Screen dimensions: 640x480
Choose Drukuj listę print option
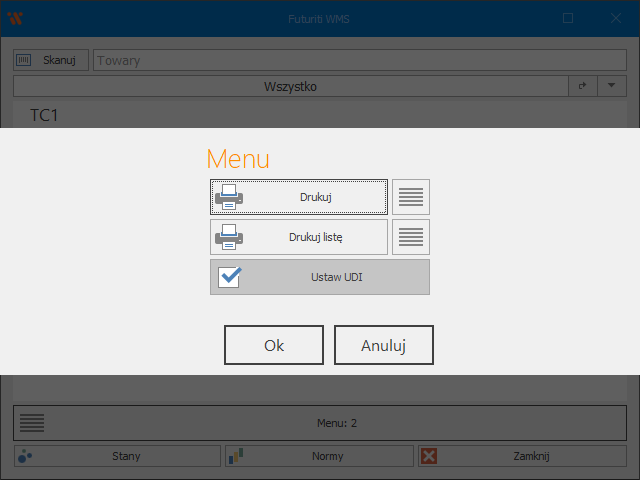click(299, 237)
